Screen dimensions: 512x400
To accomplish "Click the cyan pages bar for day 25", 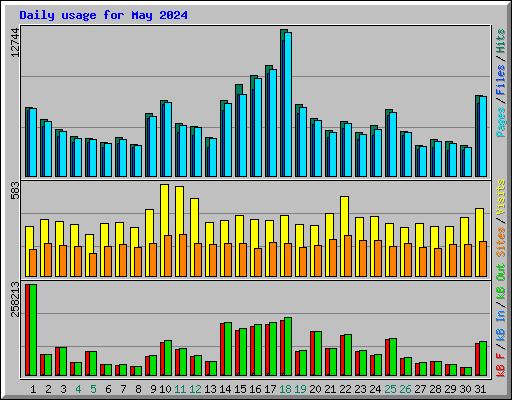I will coord(393,144).
